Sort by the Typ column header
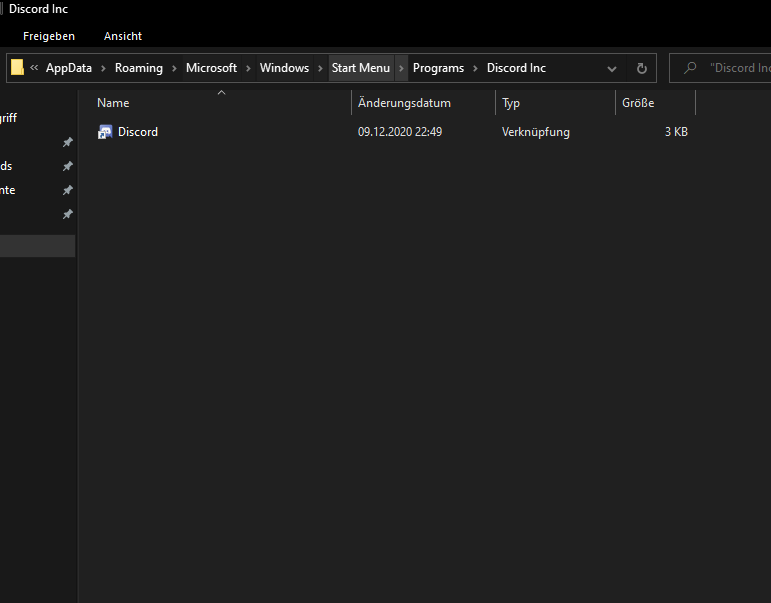The height and width of the screenshot is (603, 771). [511, 103]
